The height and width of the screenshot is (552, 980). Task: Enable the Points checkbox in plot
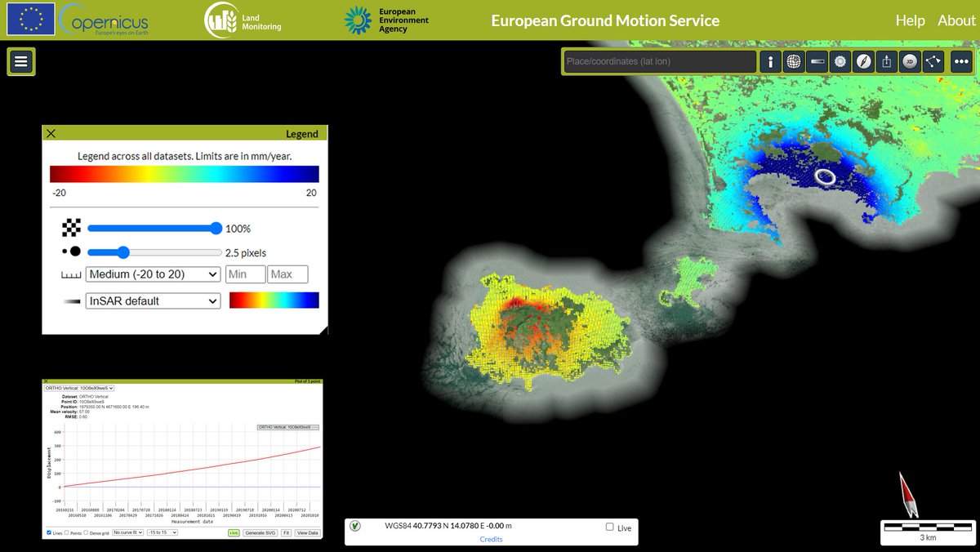pos(66,532)
